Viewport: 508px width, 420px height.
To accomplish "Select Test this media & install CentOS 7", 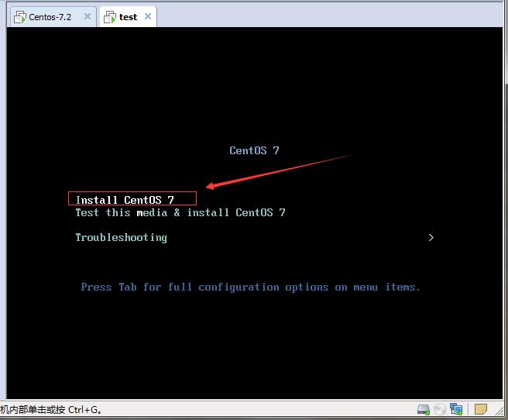I will pyautogui.click(x=180, y=212).
